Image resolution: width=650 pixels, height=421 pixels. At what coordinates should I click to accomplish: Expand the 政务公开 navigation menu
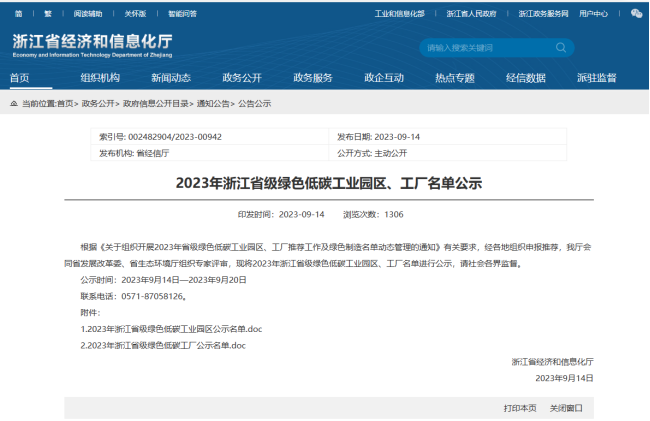pyautogui.click(x=241, y=78)
